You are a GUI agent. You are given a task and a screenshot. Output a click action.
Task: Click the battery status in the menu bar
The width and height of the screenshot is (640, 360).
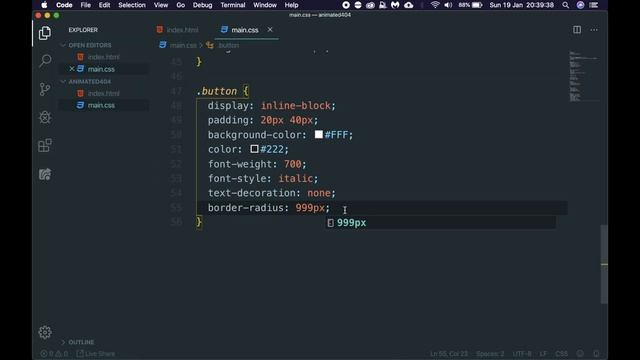point(470,5)
